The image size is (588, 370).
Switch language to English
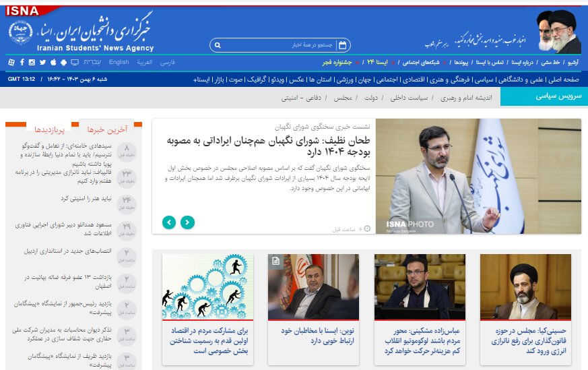click(119, 62)
